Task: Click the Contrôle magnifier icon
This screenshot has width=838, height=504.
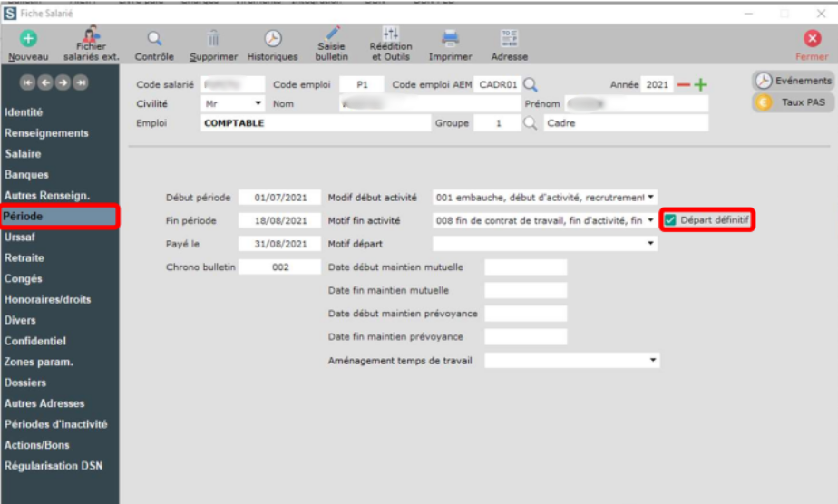Action: point(154,38)
